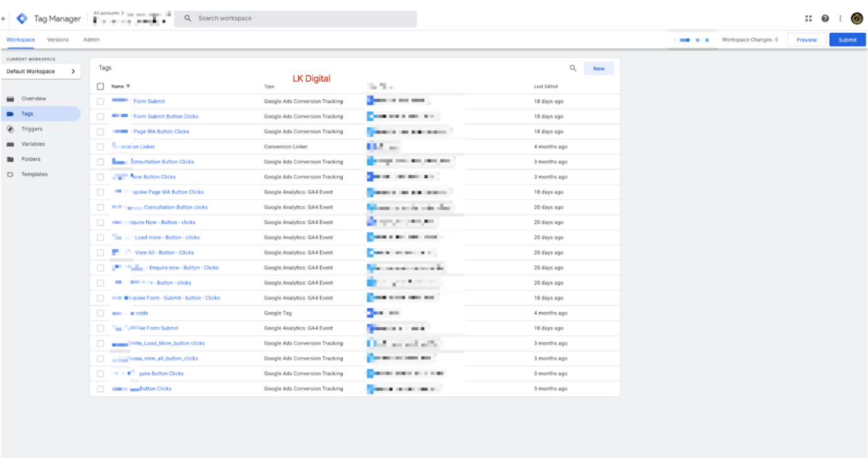Viewport: 868px width, 458px height.
Task: Click the blue Submit button
Action: point(847,40)
